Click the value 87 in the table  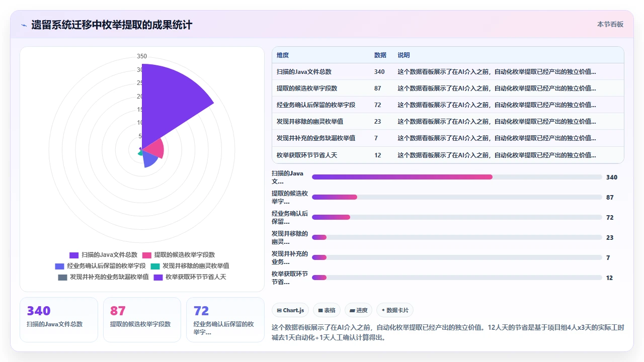tap(378, 88)
